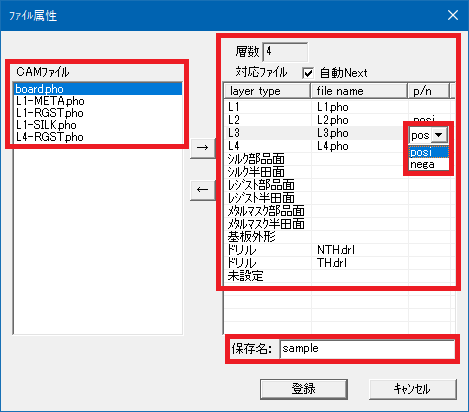Choose nega in the dropdown list
469x412 pixels.
[x=429, y=164]
